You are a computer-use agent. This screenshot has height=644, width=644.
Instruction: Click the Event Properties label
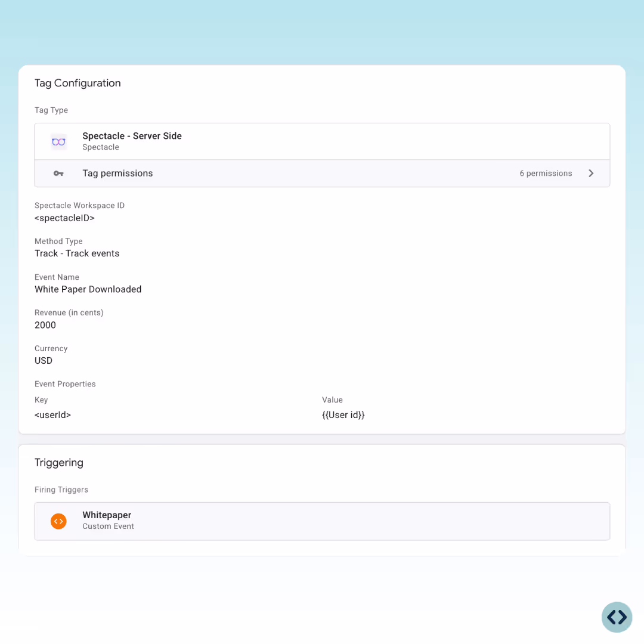click(65, 384)
